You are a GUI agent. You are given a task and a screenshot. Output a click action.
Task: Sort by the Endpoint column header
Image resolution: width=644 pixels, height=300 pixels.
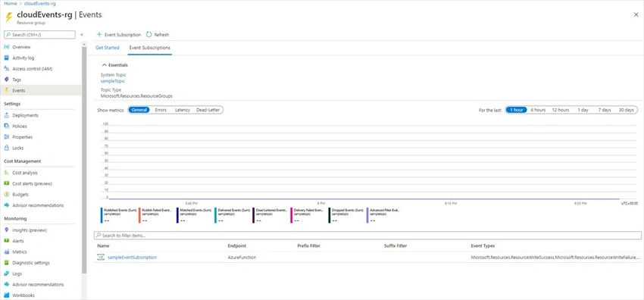(237, 245)
